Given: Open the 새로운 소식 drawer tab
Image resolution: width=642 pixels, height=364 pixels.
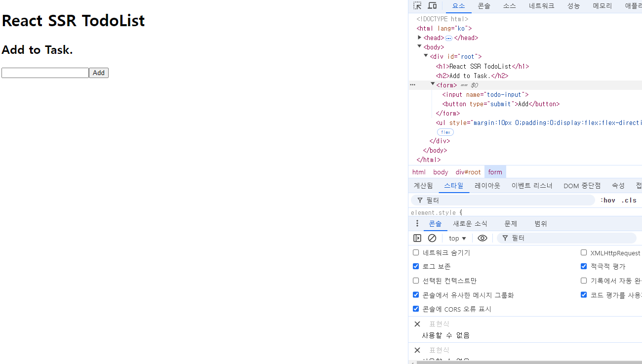Looking at the screenshot, I should point(470,224).
